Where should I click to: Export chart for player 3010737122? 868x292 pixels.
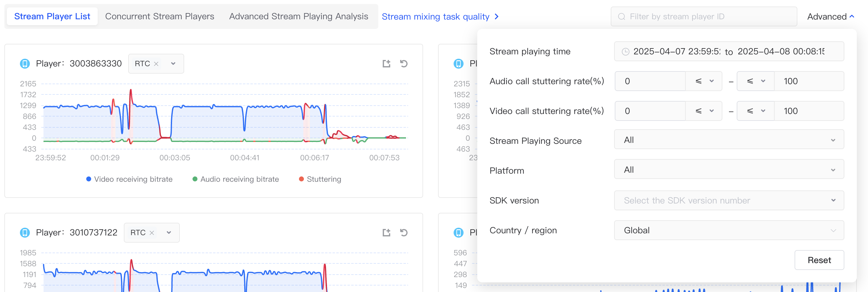[x=386, y=232]
